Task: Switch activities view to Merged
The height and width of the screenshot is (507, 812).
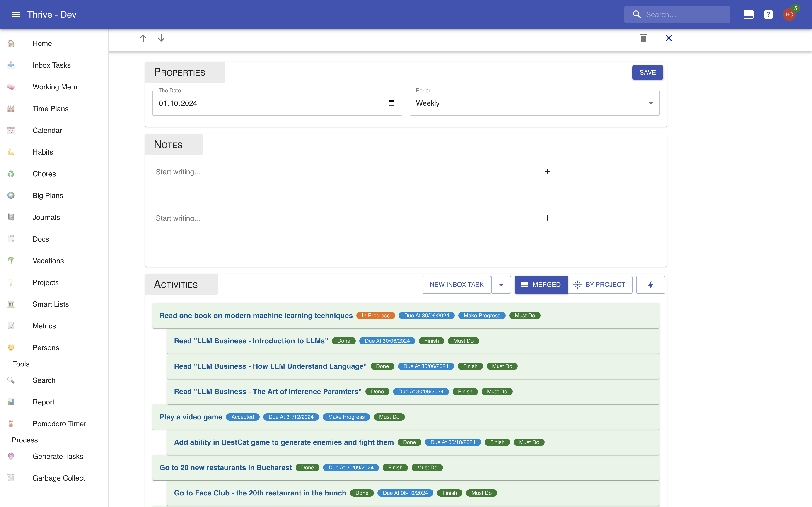Action: coord(541,285)
